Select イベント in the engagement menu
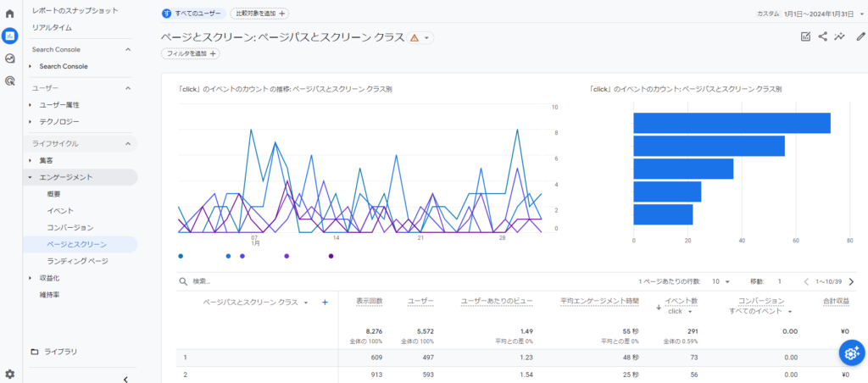The image size is (868, 383). 60,210
